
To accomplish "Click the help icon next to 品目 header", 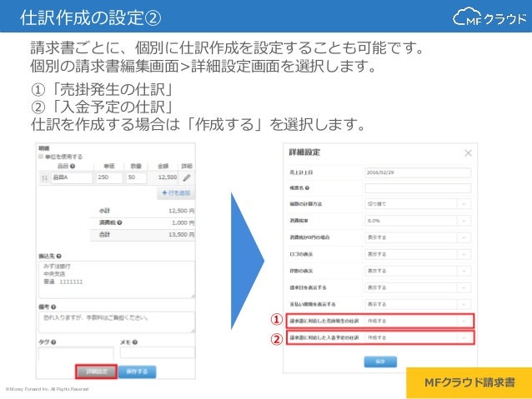I will click(x=73, y=166).
